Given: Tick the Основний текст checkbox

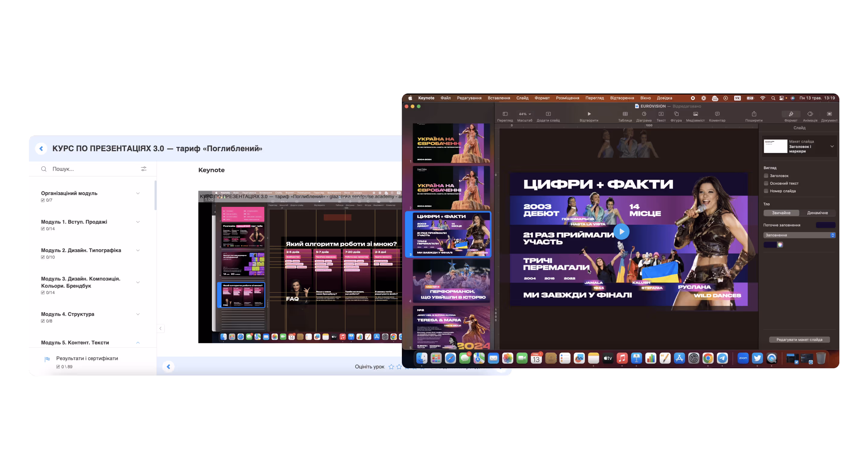Looking at the screenshot, I should coord(766,183).
